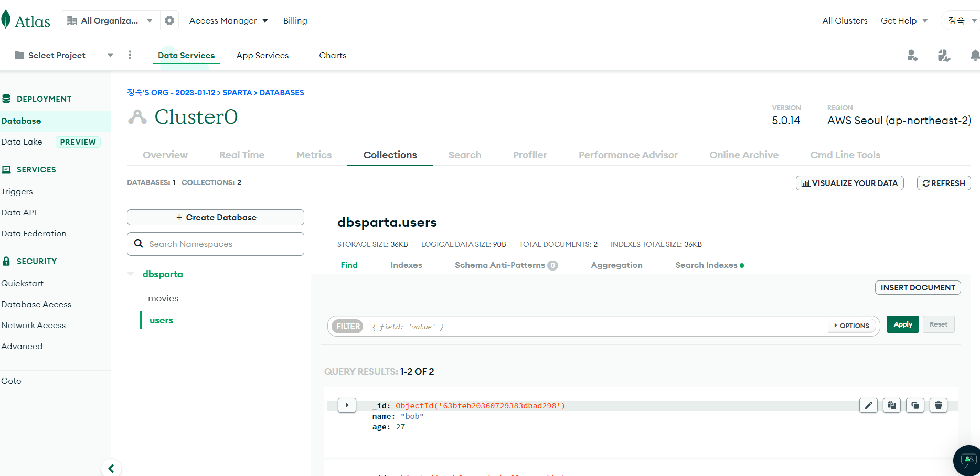Reset the filter query
Viewport: 980px width, 476px height.
pos(939,324)
